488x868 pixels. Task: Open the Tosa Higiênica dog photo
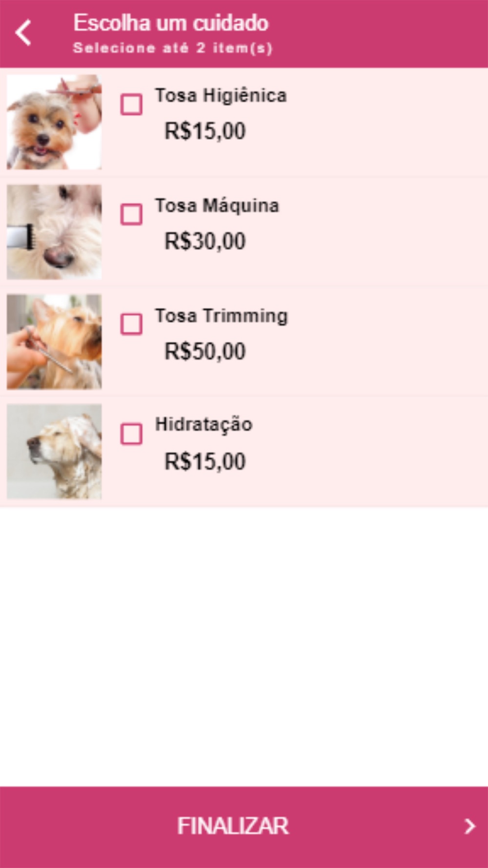point(54,122)
